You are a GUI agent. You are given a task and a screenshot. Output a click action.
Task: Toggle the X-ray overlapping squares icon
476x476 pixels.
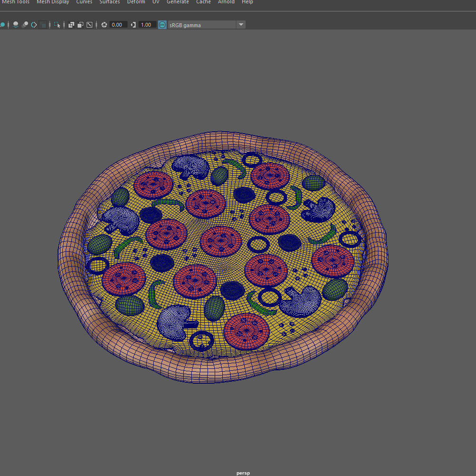[x=71, y=25]
